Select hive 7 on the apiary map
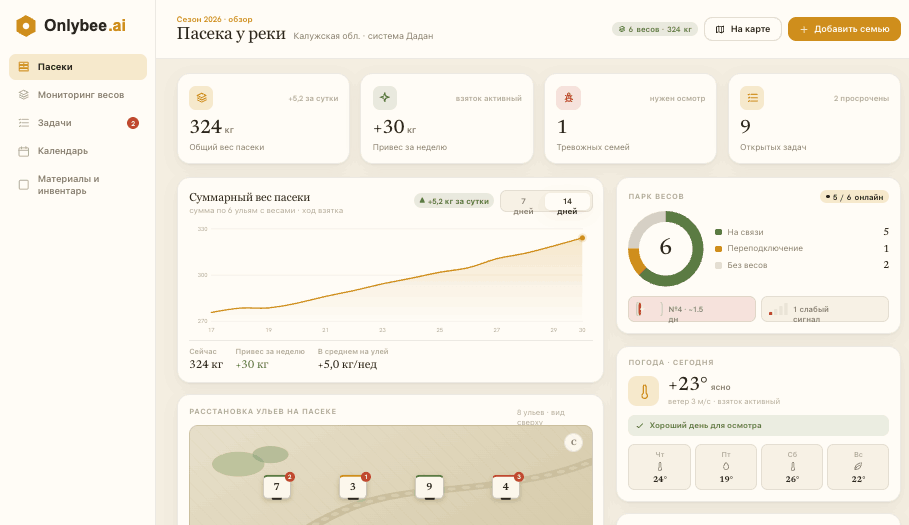This screenshot has width=909, height=525. 277,487
